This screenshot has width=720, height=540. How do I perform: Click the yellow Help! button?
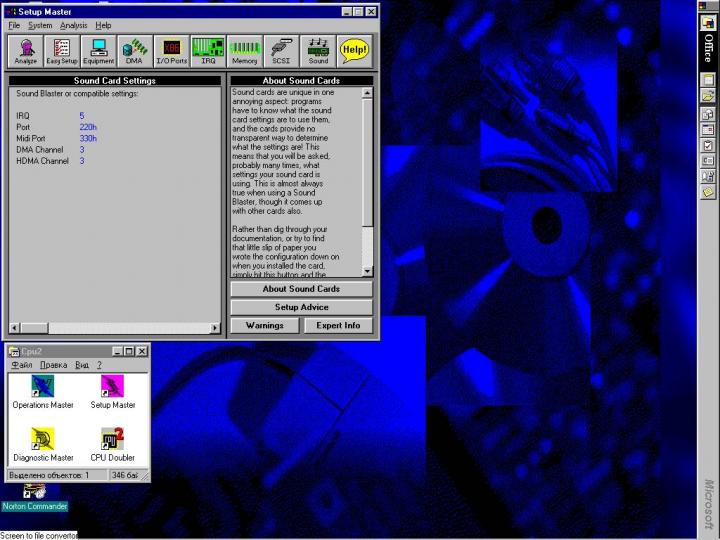[x=353, y=49]
